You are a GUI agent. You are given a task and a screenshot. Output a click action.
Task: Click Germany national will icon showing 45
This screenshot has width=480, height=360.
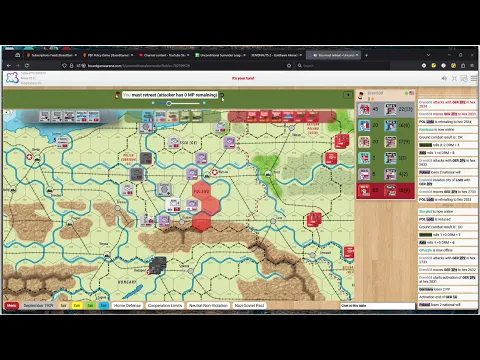pos(364,109)
